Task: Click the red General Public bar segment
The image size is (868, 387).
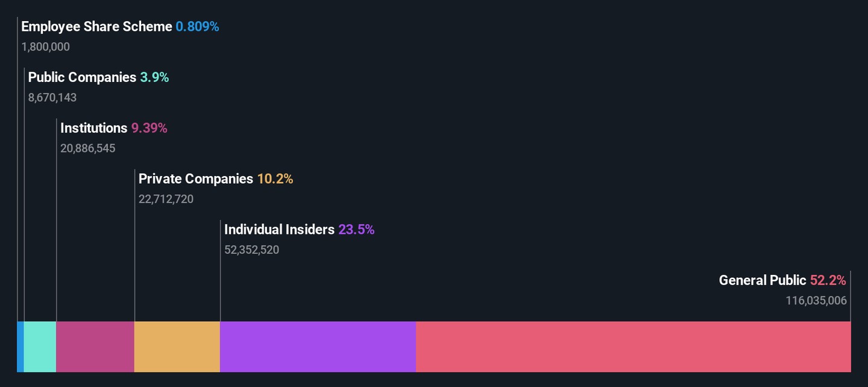Action: tap(633, 347)
